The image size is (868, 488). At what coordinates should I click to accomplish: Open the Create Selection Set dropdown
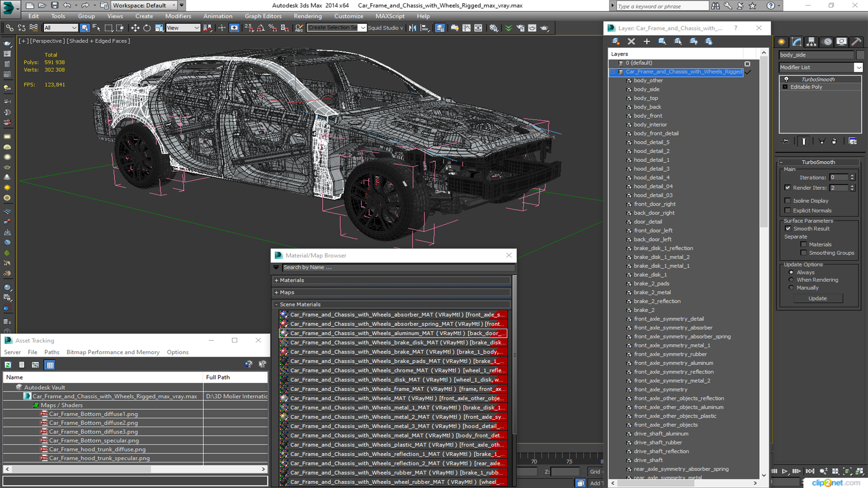363,28
